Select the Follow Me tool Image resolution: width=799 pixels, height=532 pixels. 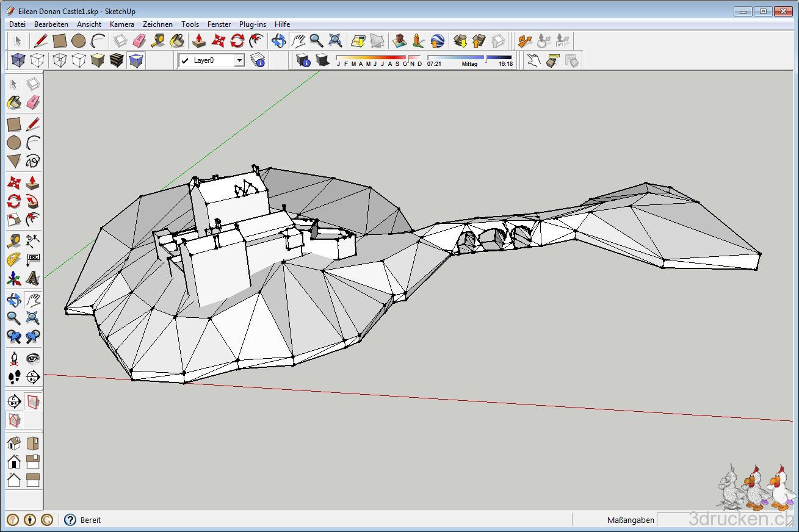click(x=33, y=201)
